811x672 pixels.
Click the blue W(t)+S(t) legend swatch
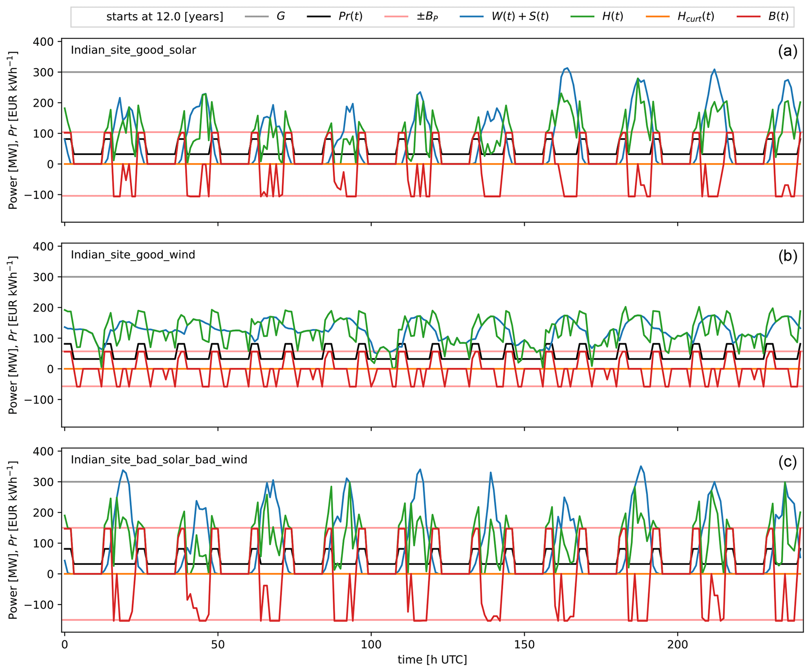tap(471, 16)
